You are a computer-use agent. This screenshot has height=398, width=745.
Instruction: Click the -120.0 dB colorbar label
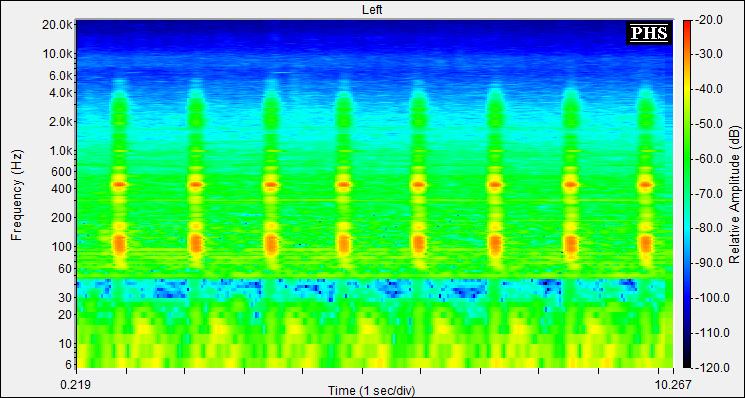708,368
